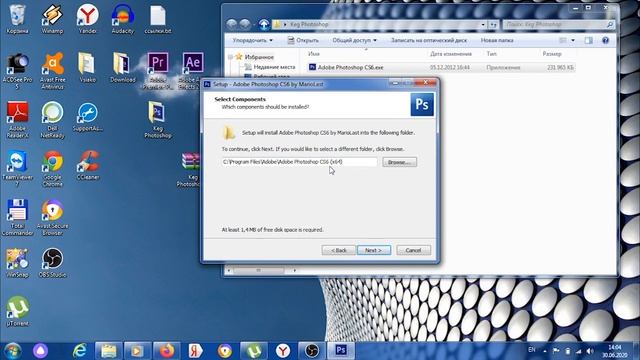
Task: Select the Keg Photoshop WinRAR archive icon
Action: click(x=191, y=169)
